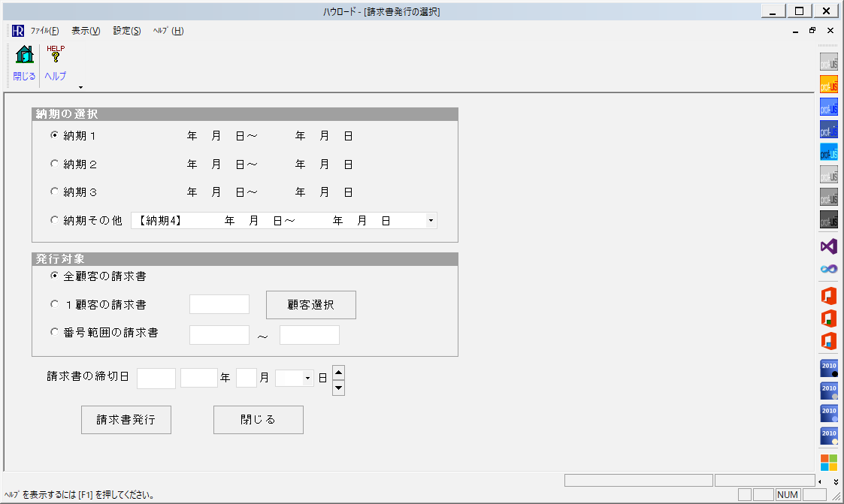Select the purple Visual Studio theme icon
Image resolution: width=844 pixels, height=504 pixels.
tap(828, 246)
